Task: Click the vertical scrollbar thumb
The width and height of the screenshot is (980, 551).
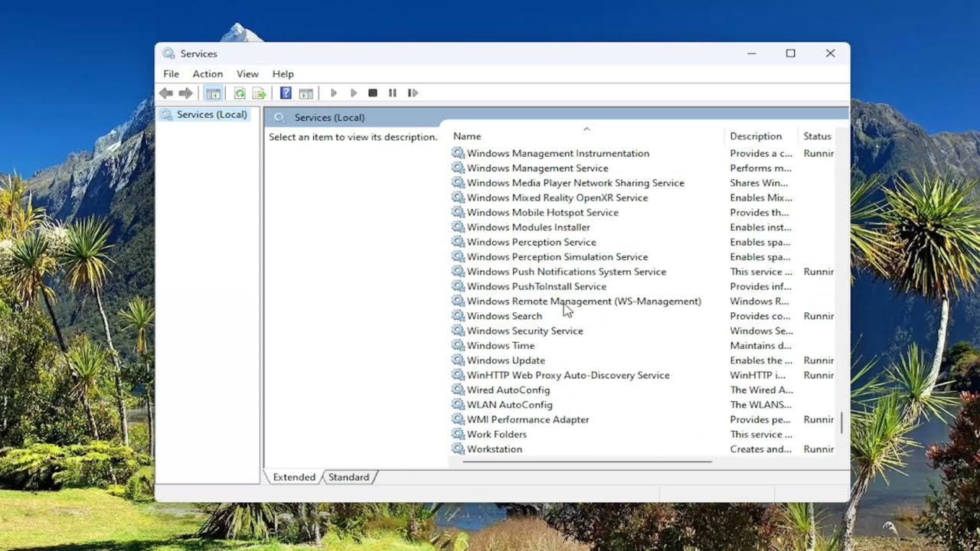Action: [842, 423]
